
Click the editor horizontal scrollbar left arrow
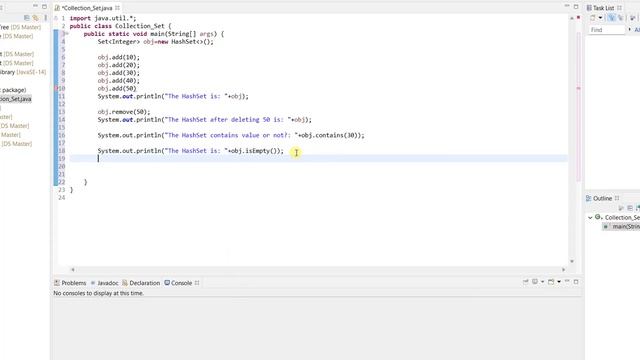73,269
